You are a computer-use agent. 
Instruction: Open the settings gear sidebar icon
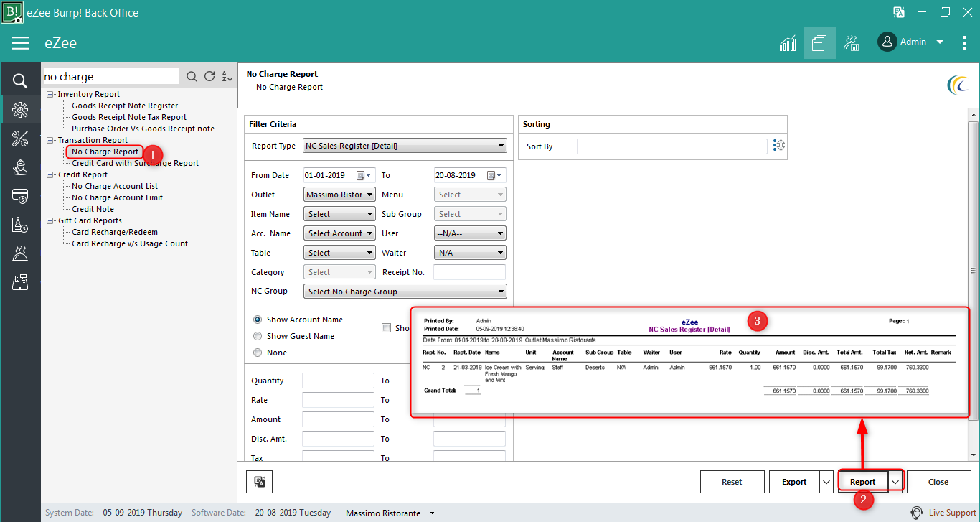click(x=20, y=110)
